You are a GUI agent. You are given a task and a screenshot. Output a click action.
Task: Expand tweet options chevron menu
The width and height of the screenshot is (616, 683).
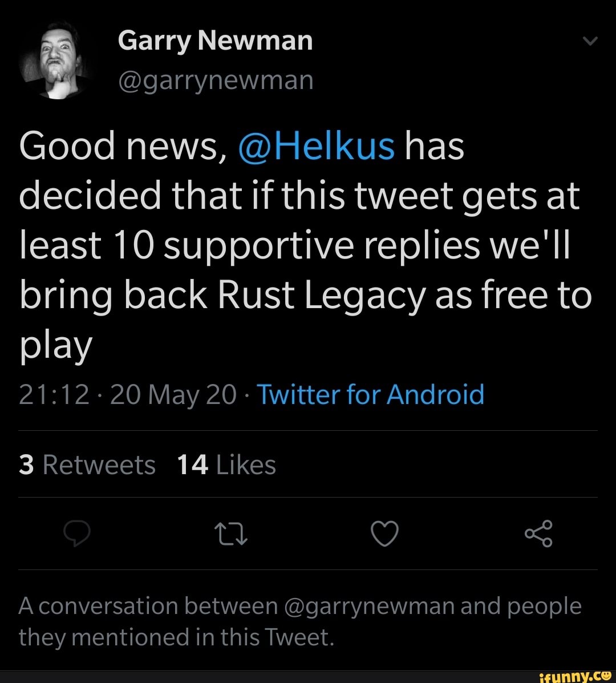591,41
